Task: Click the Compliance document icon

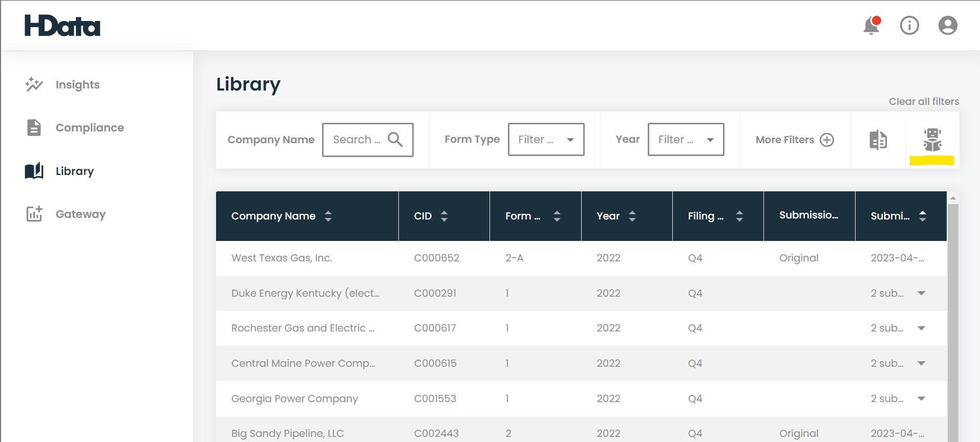Action: pos(34,127)
